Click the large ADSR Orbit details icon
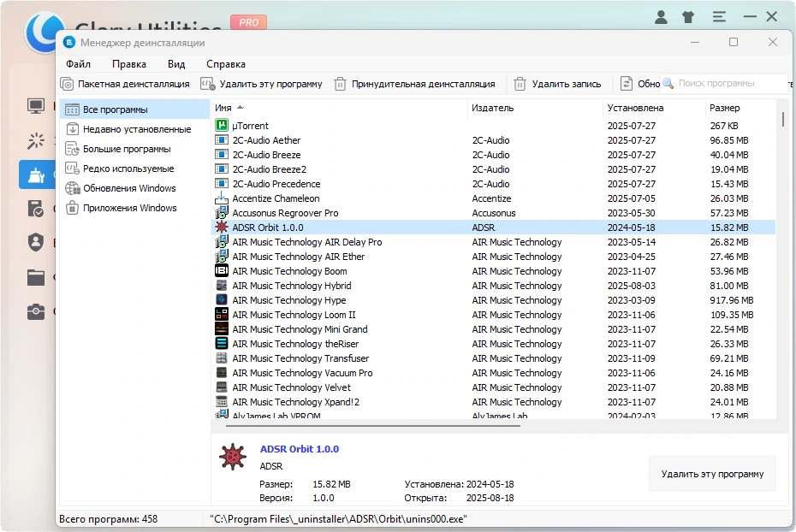This screenshot has height=532, width=796. pyautogui.click(x=233, y=457)
